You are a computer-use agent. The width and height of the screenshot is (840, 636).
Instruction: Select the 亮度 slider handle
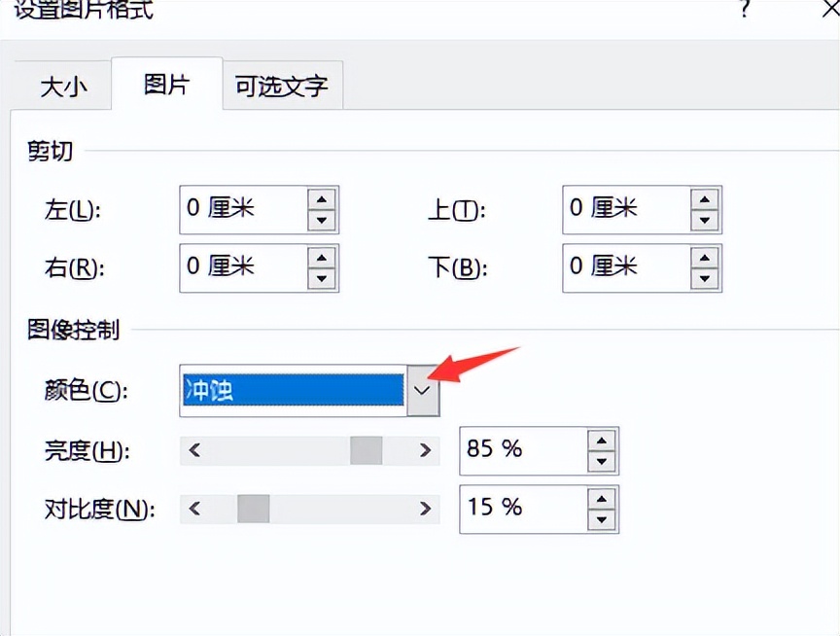(x=364, y=450)
